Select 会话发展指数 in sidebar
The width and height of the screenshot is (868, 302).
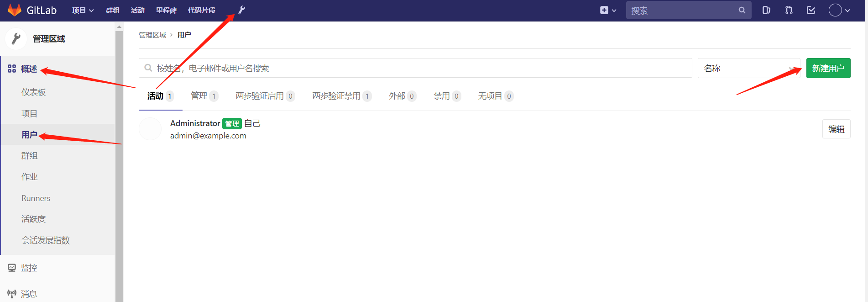click(x=45, y=240)
